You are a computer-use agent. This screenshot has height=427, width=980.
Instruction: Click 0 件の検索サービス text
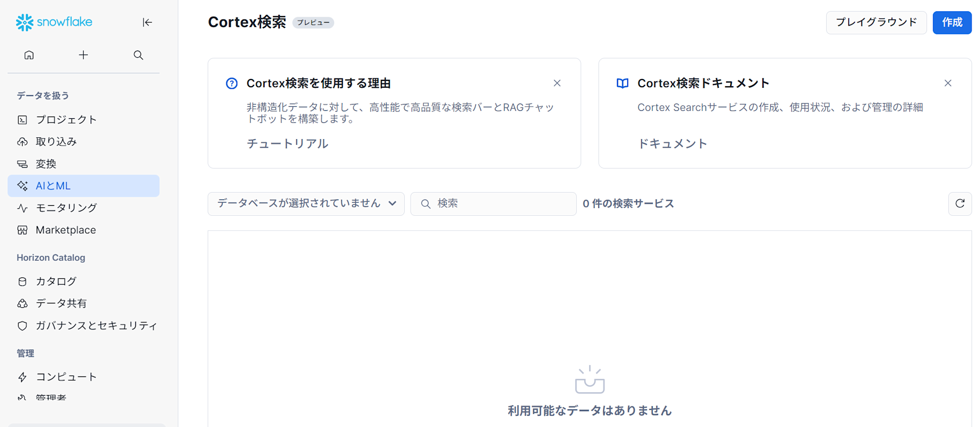(628, 203)
